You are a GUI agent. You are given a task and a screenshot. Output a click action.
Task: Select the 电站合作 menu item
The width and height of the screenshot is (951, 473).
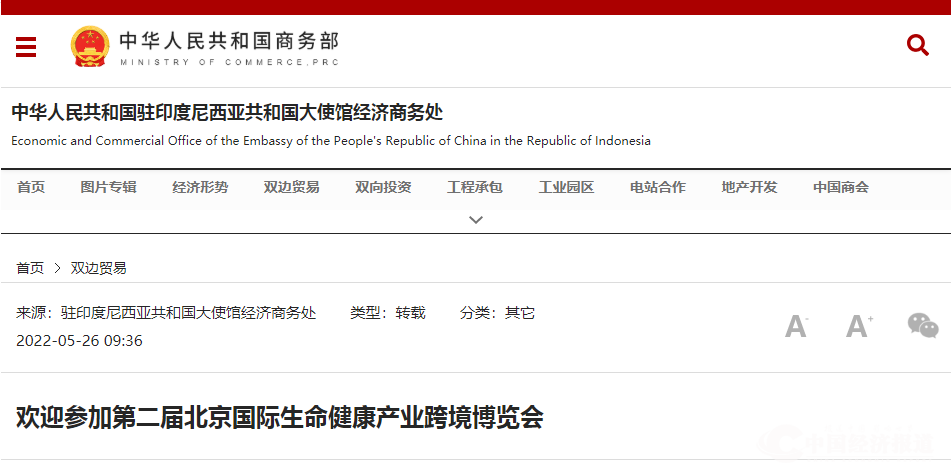[x=658, y=187]
